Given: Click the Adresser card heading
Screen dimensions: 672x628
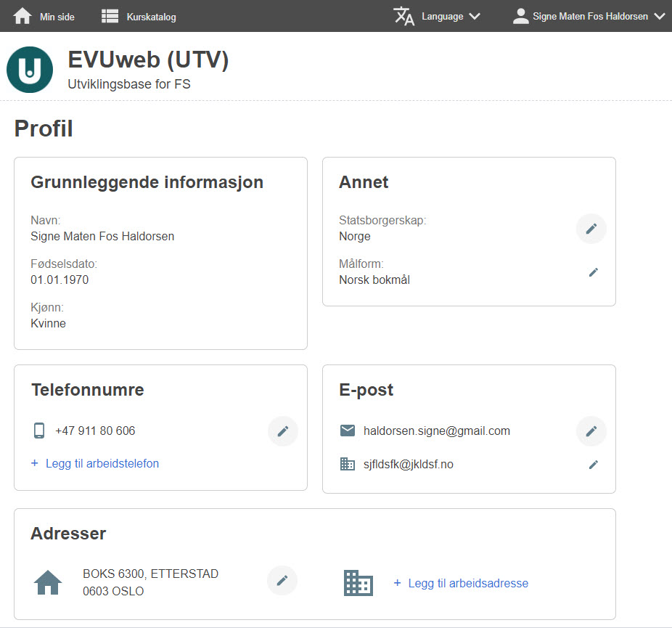Looking at the screenshot, I should coord(68,534).
